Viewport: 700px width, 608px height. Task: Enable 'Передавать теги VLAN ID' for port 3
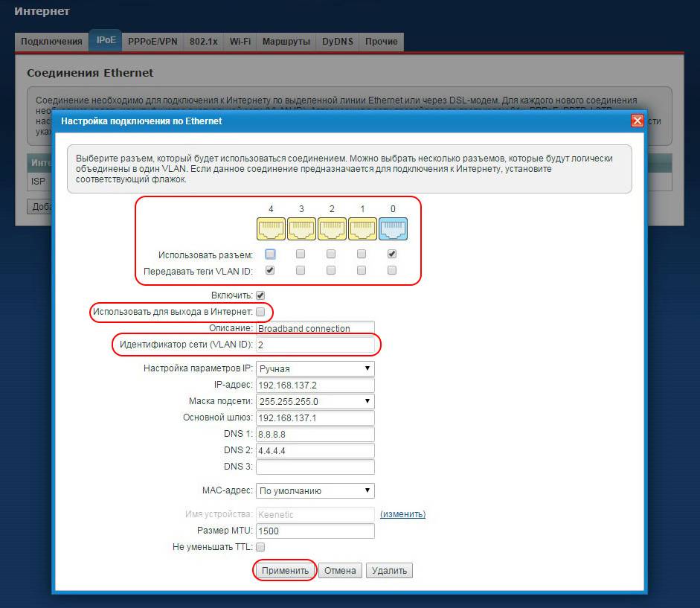tap(301, 270)
